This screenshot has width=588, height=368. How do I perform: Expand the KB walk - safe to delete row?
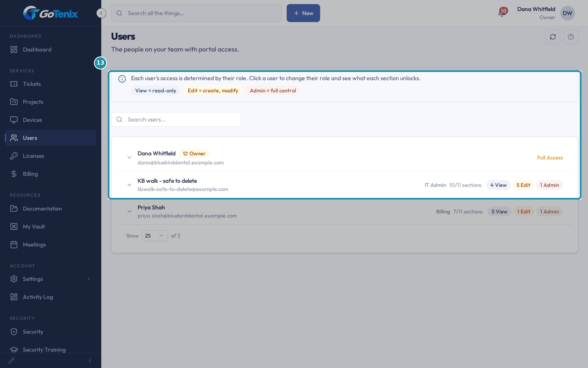click(129, 185)
